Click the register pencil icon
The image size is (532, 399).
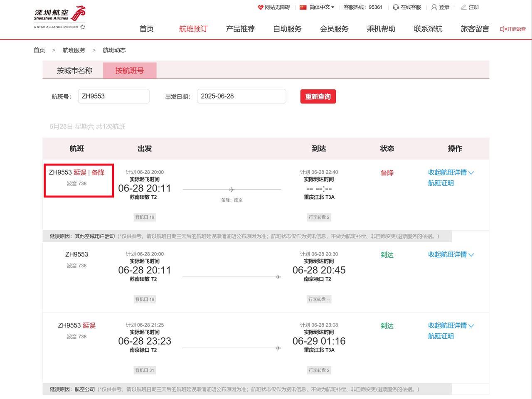point(463,7)
